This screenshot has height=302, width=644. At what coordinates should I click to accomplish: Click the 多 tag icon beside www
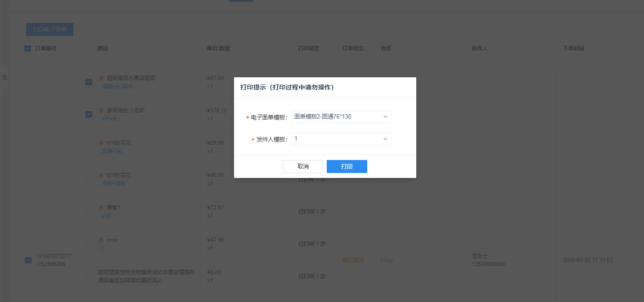click(101, 240)
